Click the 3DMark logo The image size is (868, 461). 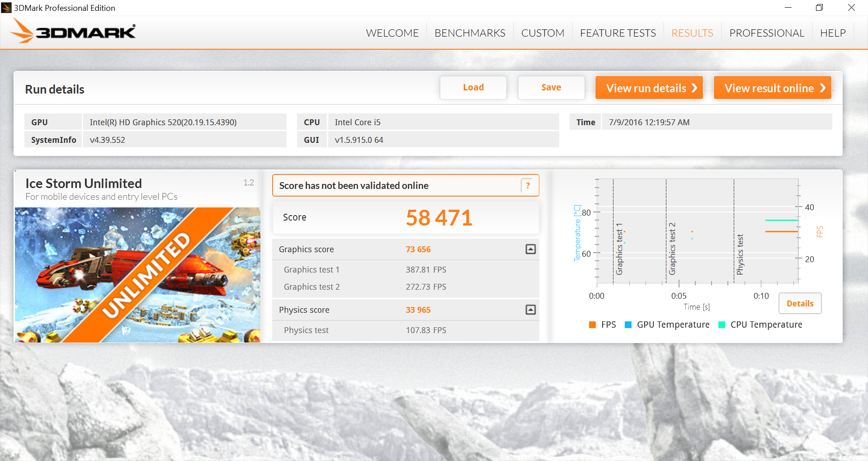coord(72,31)
